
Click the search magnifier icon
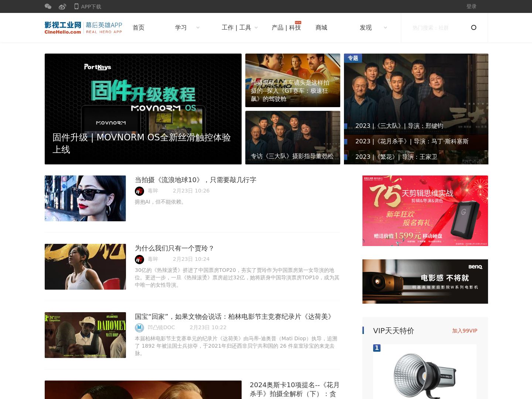(474, 27)
